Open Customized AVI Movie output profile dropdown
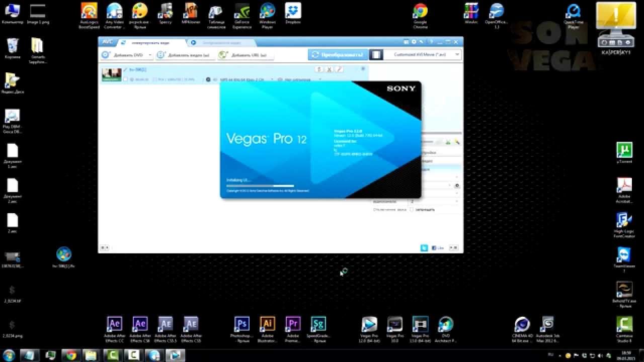Image resolution: width=644 pixels, height=362 pixels. (423, 54)
